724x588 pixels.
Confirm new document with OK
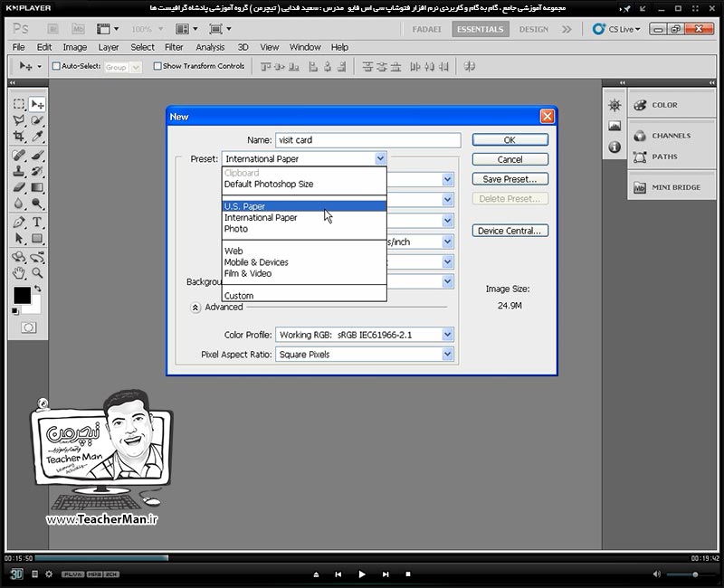(510, 140)
